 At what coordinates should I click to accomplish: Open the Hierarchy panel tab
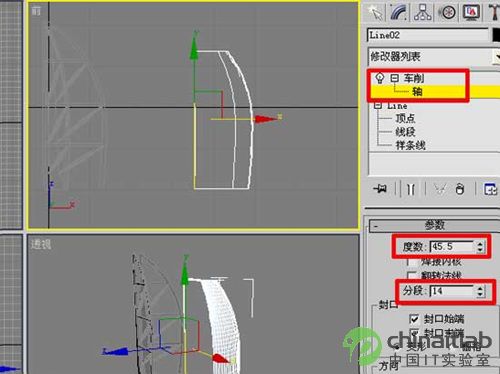point(422,13)
